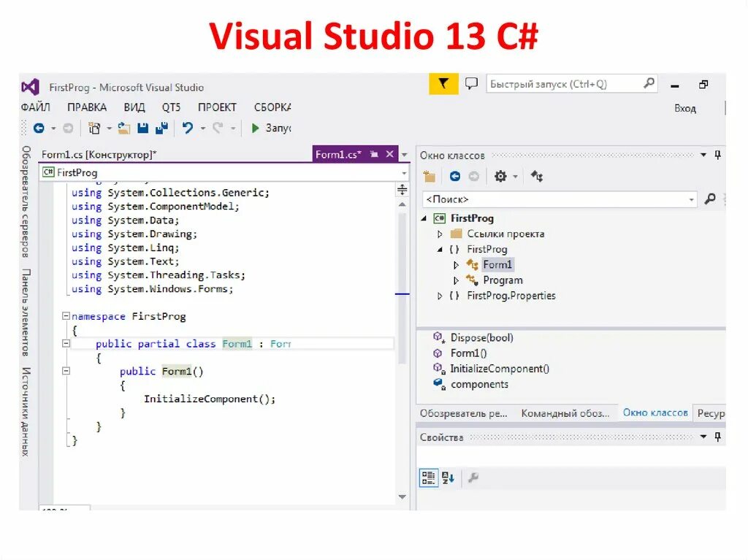Expand the Program class node

coord(456,280)
